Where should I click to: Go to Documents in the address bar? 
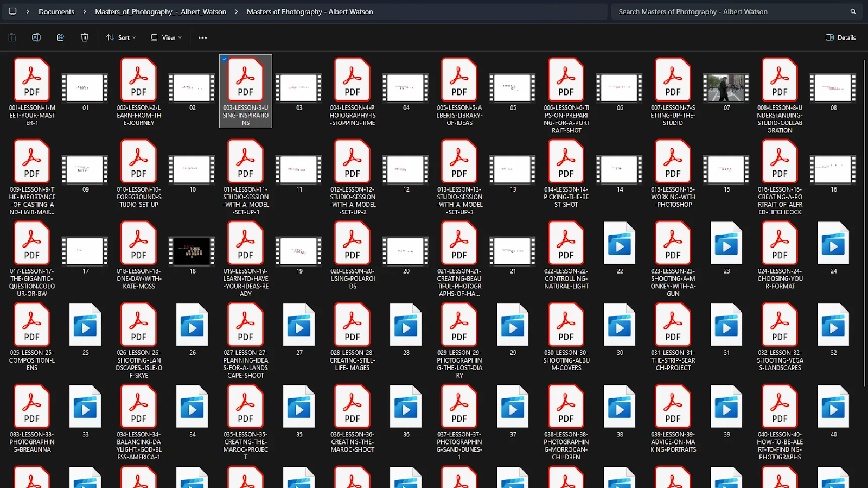pyautogui.click(x=56, y=11)
